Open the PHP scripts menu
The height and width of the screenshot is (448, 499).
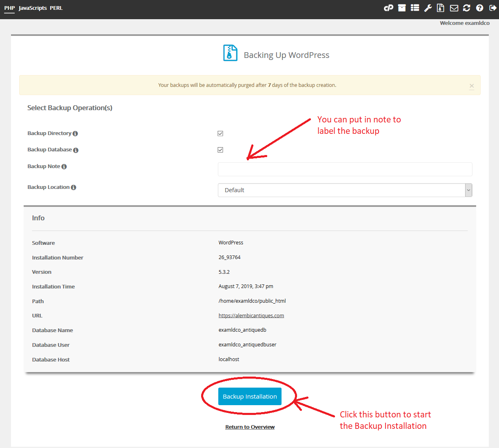pos(9,8)
